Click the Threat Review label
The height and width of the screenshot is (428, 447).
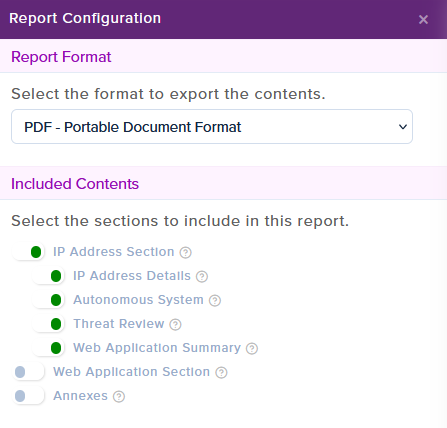click(119, 324)
